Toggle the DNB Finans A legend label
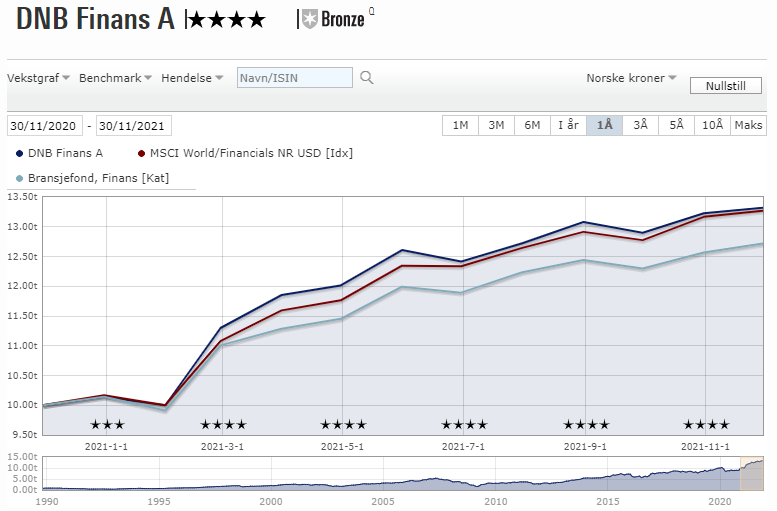The height and width of the screenshot is (511, 777). tap(65, 153)
